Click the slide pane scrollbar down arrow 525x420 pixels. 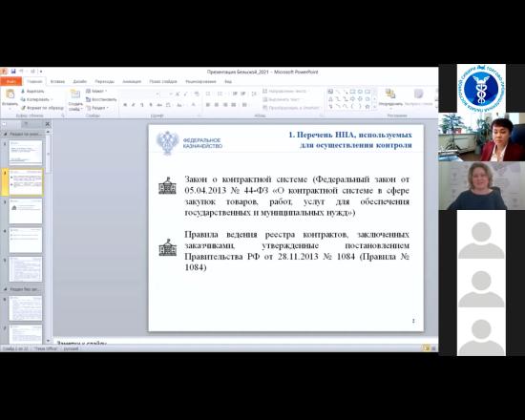click(x=49, y=341)
